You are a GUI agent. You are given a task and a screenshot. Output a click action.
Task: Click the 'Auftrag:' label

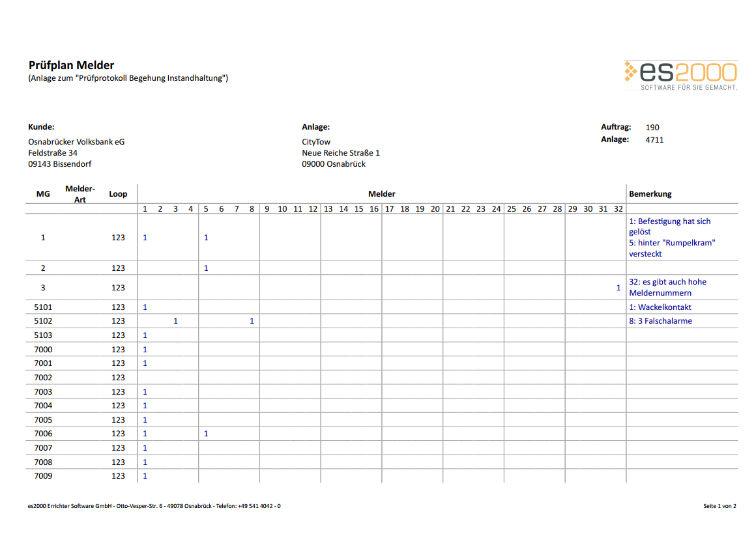[616, 127]
